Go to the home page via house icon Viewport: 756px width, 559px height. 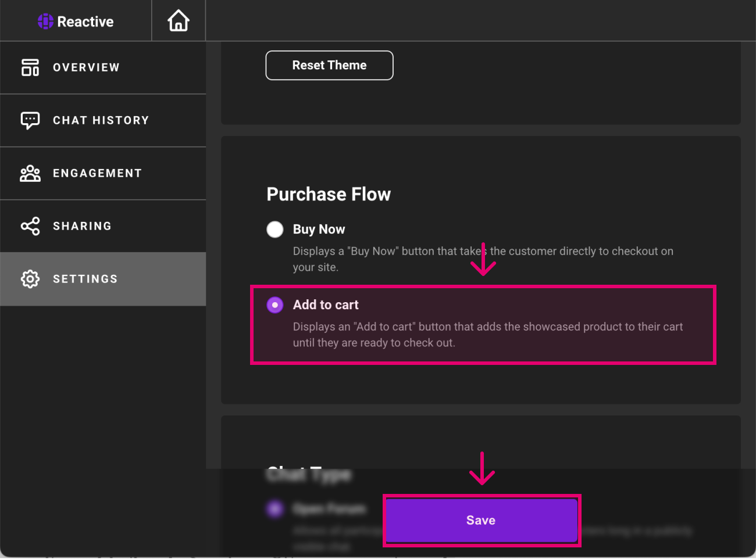click(x=179, y=21)
